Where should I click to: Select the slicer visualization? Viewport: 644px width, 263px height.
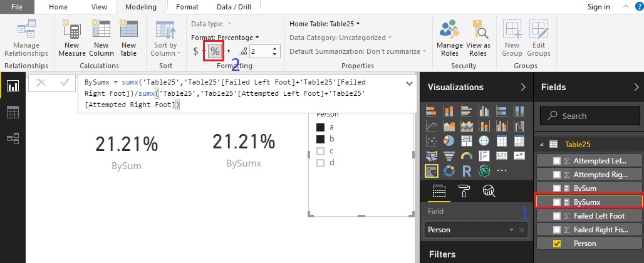(431, 171)
